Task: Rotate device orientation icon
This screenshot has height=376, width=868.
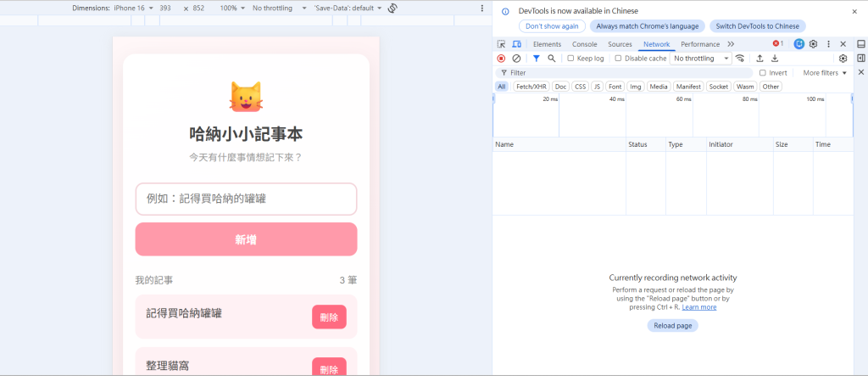Action: (392, 8)
